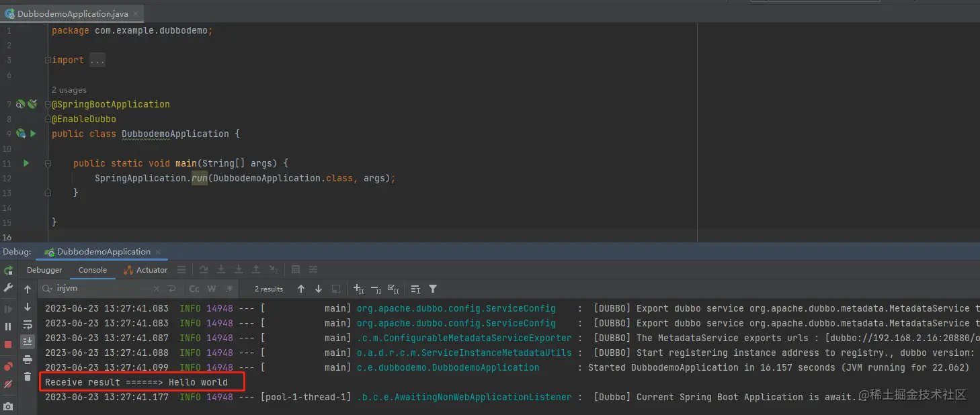This screenshot has height=415, width=980.
Task: Click o.a.d.r.c.m.ServiceInstanceMetadataUtils logger text
Action: [x=464, y=353]
